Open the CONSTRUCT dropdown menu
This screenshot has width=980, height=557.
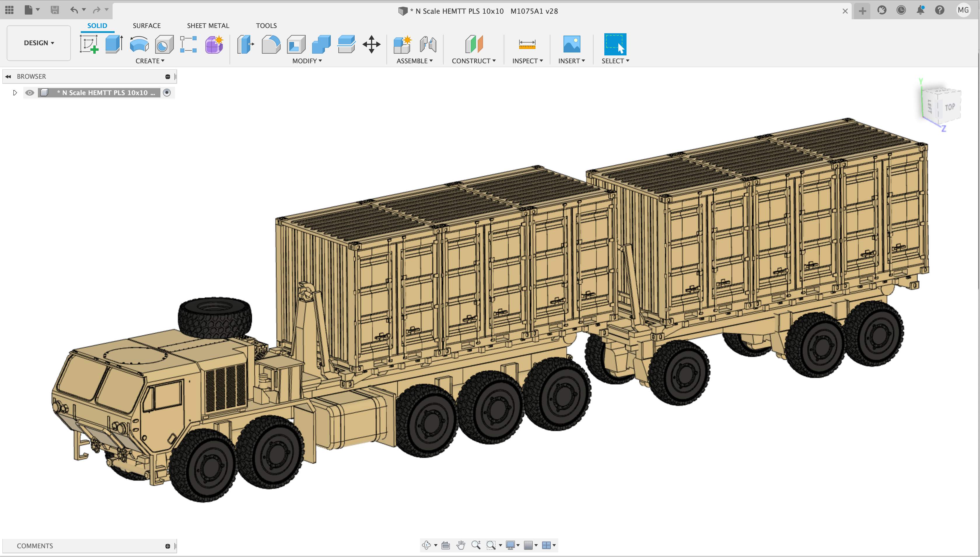coord(474,61)
